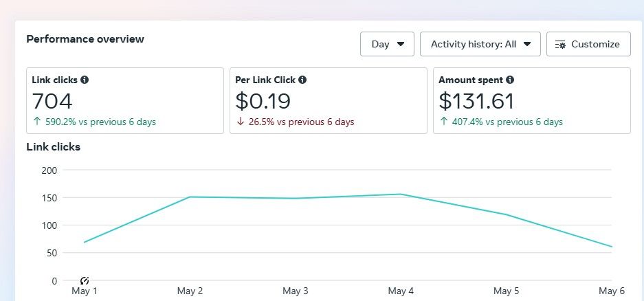Click the chart line point at May 2

pos(190,197)
